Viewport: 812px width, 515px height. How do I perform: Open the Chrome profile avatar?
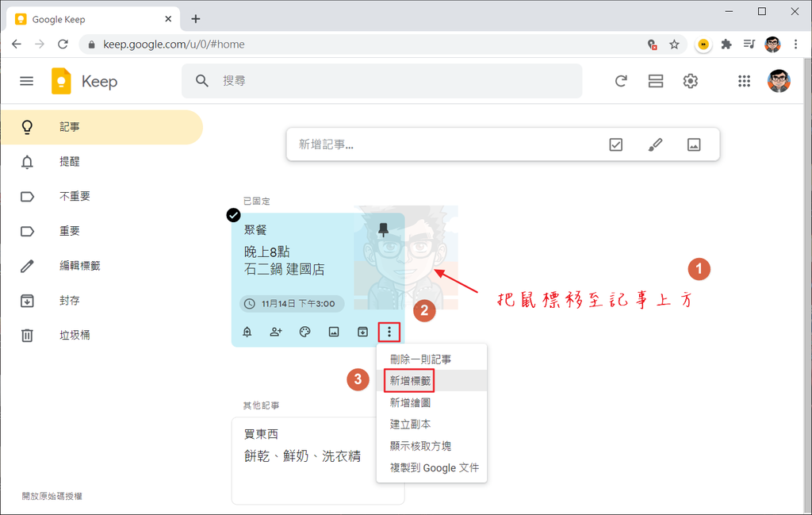tap(772, 44)
